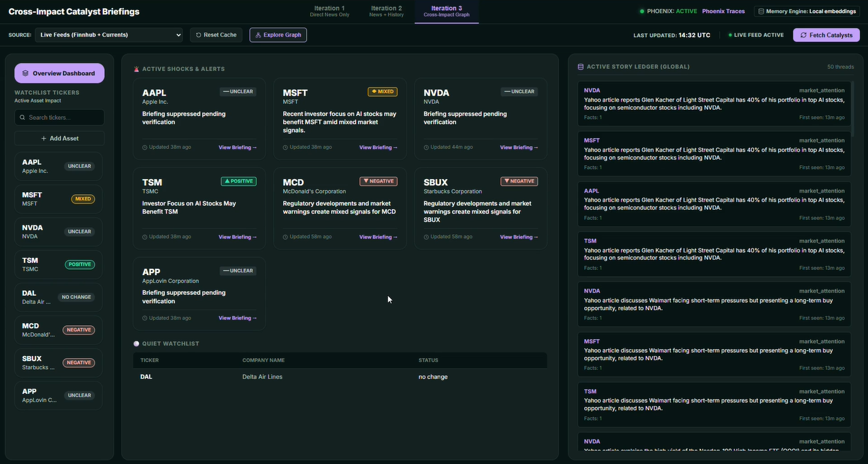This screenshot has height=464, width=868.
Task: Select SBUX in the watchlist sidebar
Action: coord(58,362)
